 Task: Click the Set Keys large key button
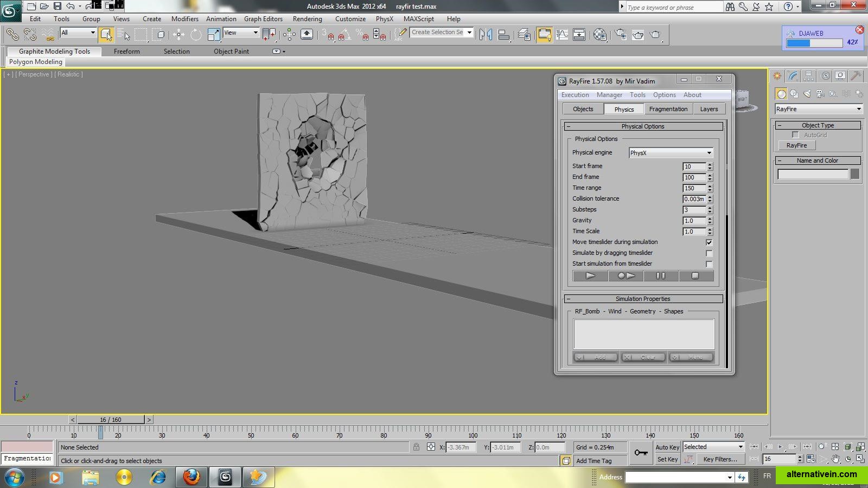[641, 453]
